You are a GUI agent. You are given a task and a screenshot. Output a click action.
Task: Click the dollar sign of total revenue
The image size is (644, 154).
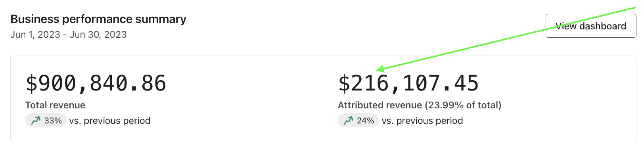pos(31,83)
